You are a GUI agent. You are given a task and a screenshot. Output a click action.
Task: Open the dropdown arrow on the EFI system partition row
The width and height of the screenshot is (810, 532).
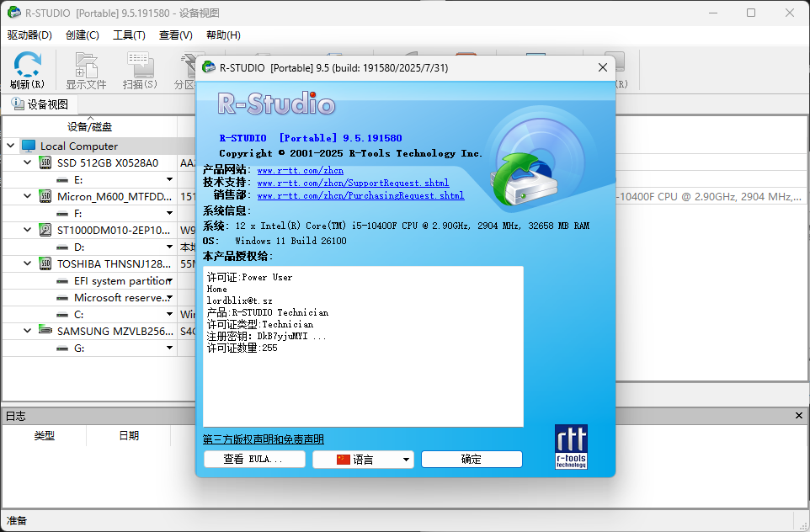click(x=169, y=281)
